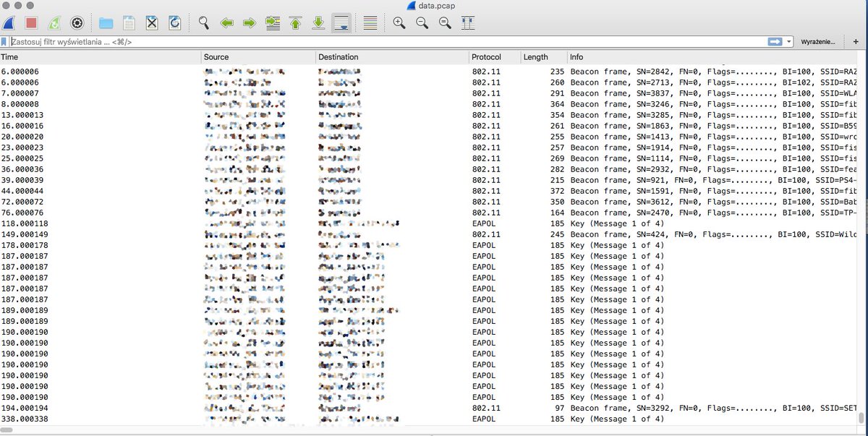The image size is (868, 436).
Task: Click the Beacon frame info with SN=921
Action: [x=713, y=180]
